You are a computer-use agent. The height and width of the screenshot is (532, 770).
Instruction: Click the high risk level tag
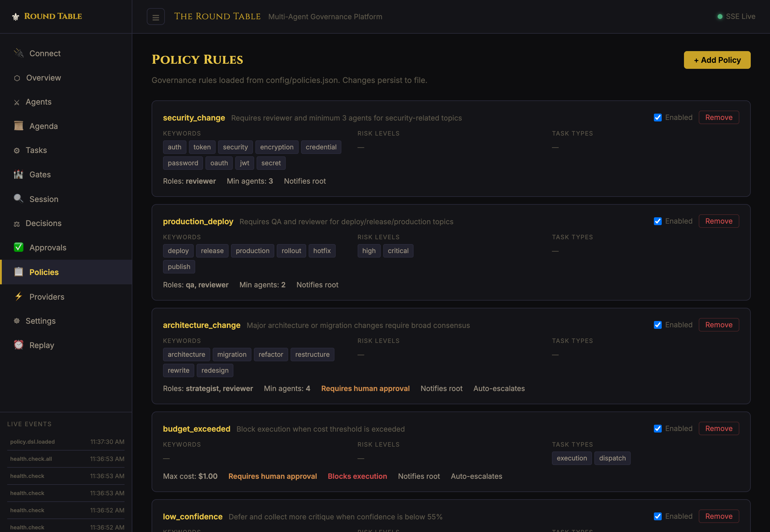click(x=369, y=251)
